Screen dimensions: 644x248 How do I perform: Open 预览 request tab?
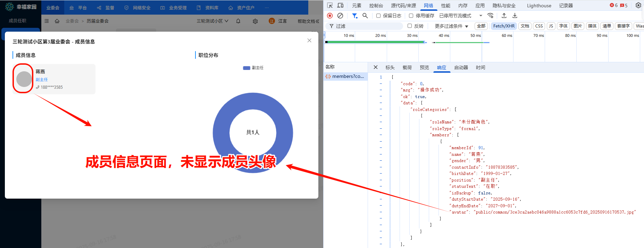coord(424,67)
